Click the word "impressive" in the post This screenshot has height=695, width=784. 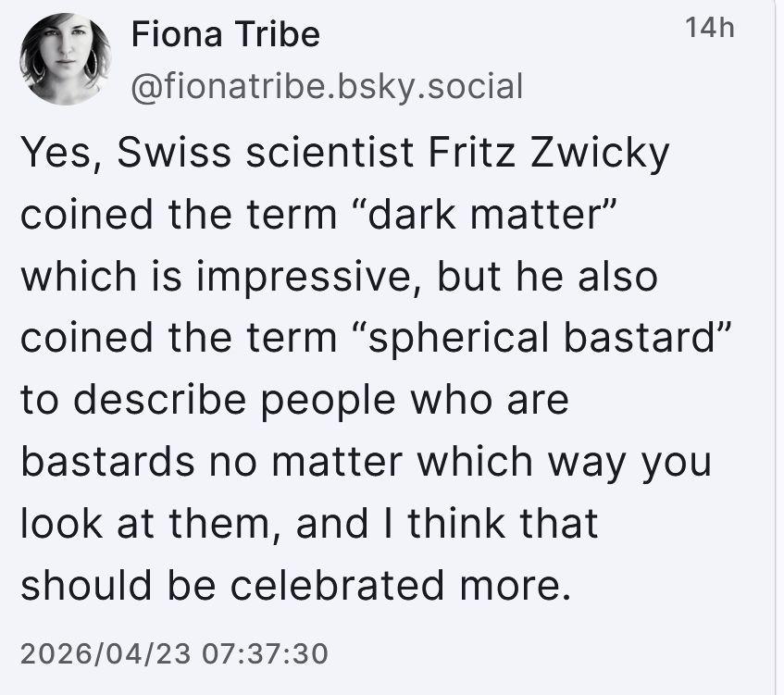click(308, 277)
